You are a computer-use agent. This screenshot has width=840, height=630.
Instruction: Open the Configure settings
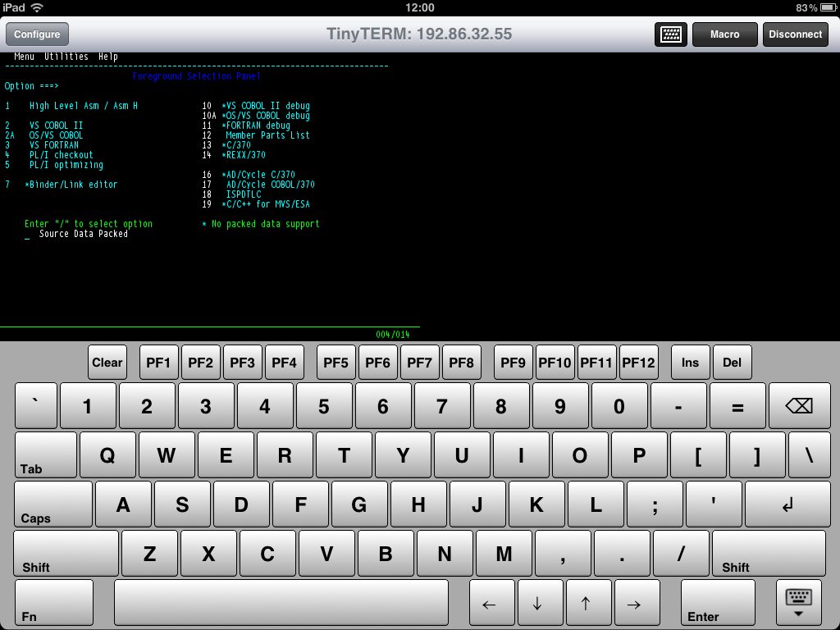pyautogui.click(x=39, y=34)
